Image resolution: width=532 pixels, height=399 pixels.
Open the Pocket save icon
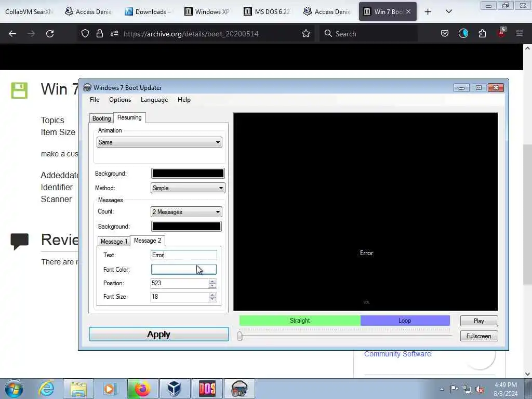[445, 34]
